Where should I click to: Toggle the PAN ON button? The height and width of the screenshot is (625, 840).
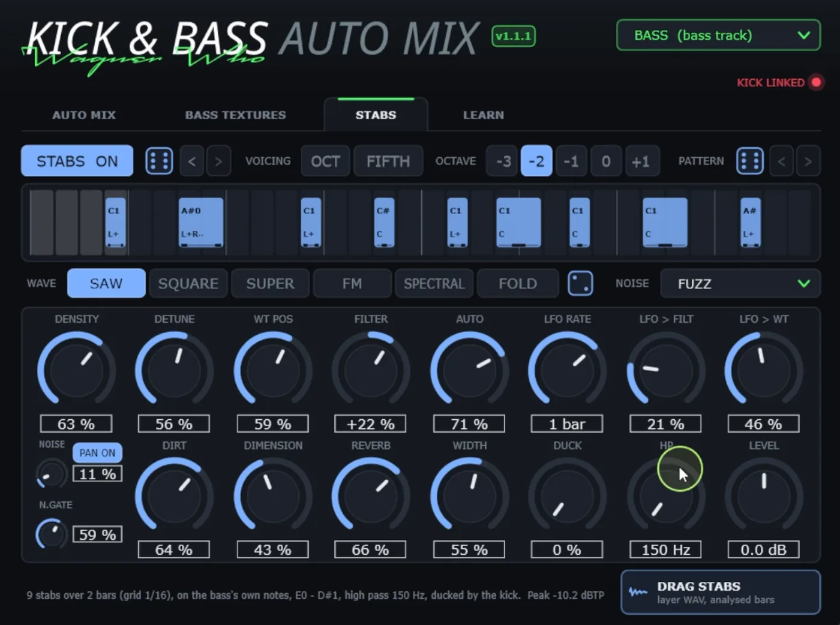(x=97, y=453)
